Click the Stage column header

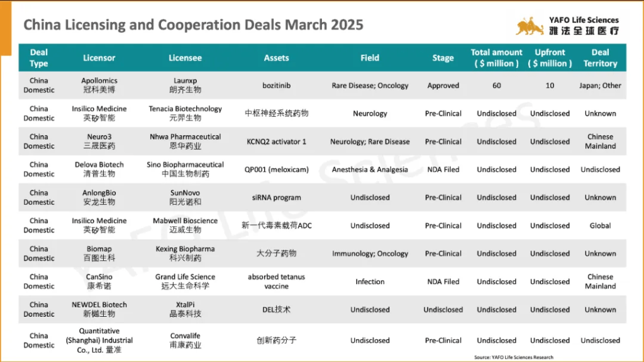(x=443, y=58)
